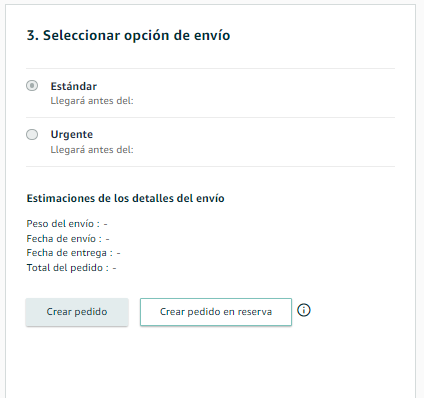Click the 'Peso del envío' label
The width and height of the screenshot is (424, 398).
[60, 224]
